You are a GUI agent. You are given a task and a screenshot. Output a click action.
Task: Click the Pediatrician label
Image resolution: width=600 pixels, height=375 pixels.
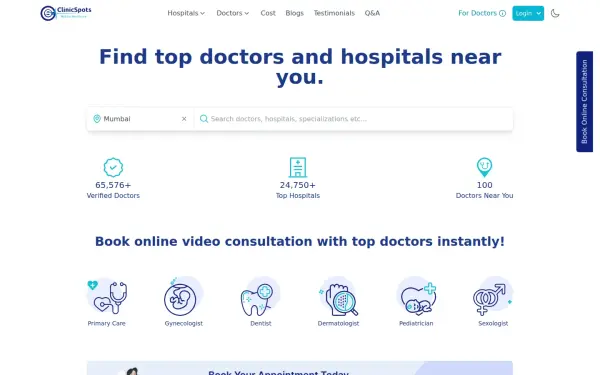(416, 323)
